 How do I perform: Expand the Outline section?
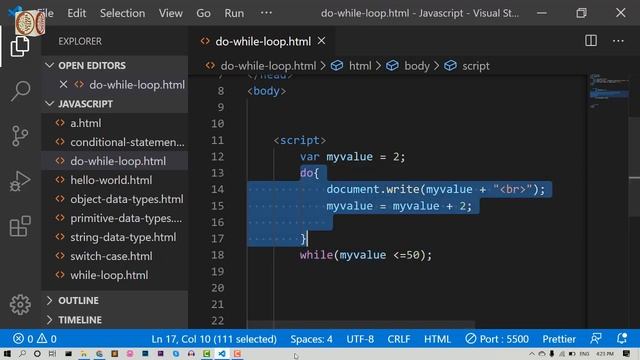[x=114, y=300]
